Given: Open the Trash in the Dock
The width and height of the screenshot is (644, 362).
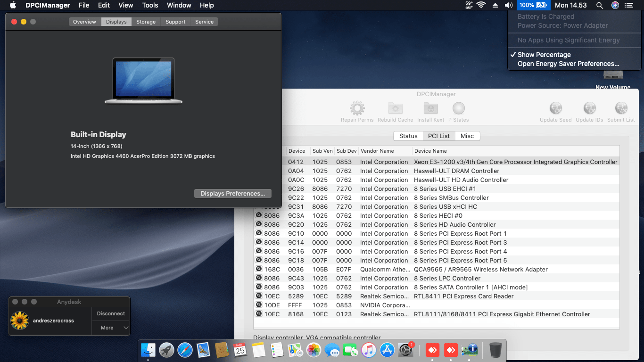Looking at the screenshot, I should pos(495,350).
